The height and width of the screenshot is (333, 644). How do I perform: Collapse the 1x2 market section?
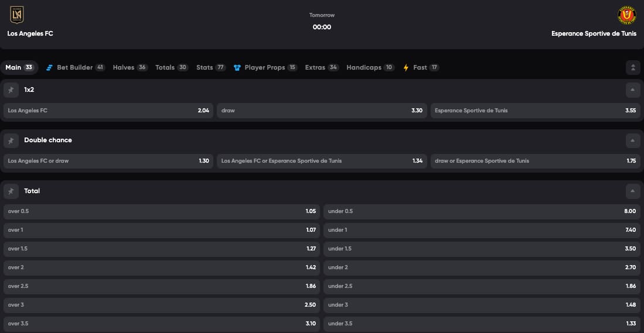(x=633, y=90)
